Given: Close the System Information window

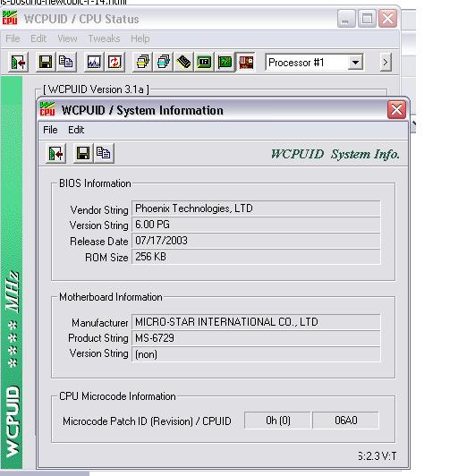Looking at the screenshot, I should coord(396,110).
